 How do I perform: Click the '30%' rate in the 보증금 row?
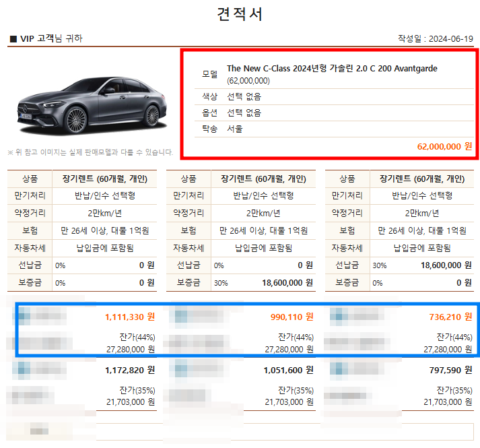click(221, 283)
